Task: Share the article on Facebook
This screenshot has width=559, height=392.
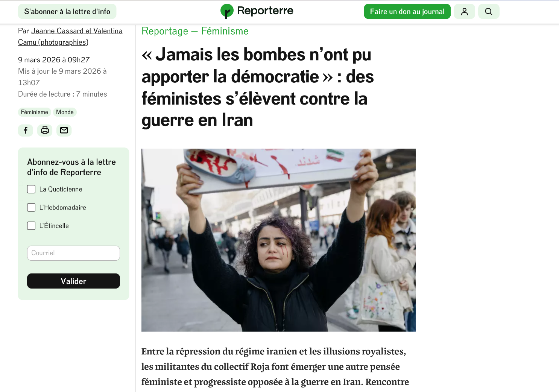Action: pos(26,130)
